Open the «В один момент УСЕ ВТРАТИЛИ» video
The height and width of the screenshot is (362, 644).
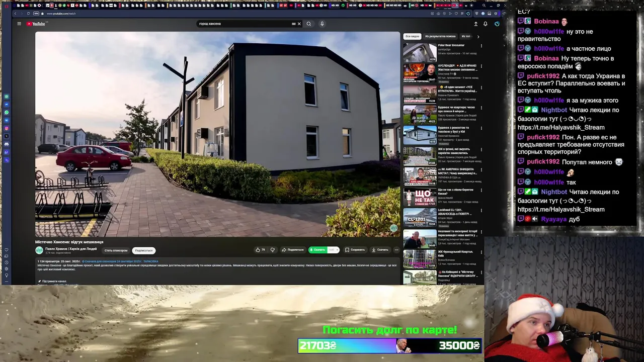[420, 94]
